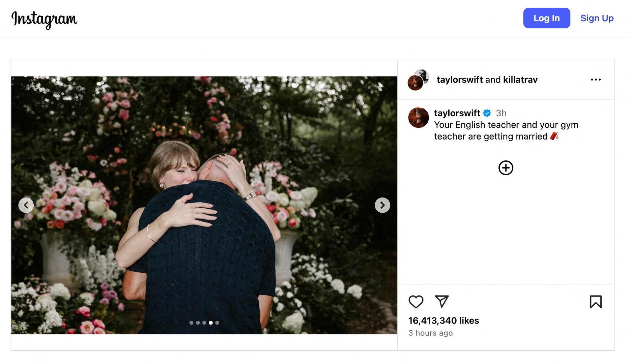
Task: Select the last carousel dot indicator
Action: (x=217, y=323)
